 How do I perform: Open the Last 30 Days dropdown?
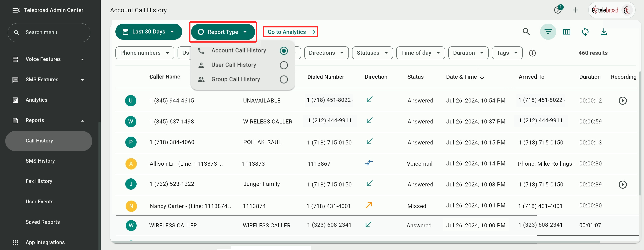[148, 32]
